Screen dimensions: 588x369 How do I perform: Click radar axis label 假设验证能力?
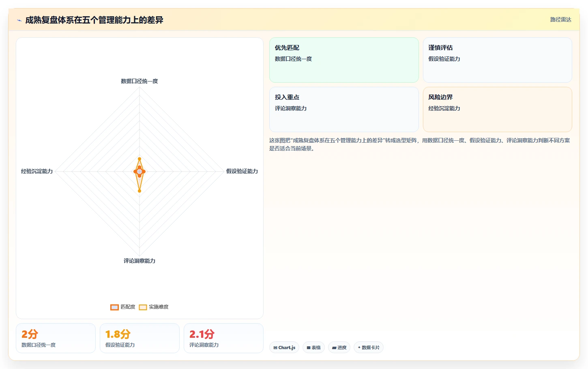pos(242,171)
